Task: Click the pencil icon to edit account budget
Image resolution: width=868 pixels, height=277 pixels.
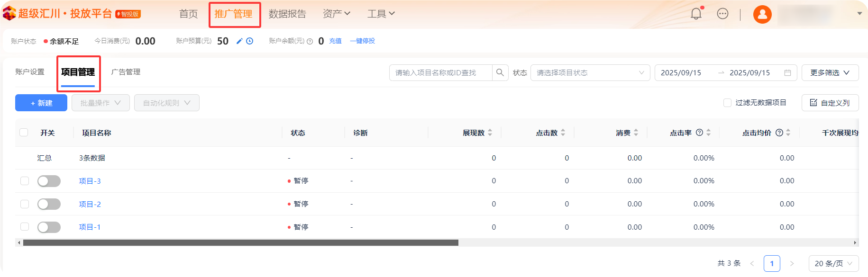Action: 239,41
